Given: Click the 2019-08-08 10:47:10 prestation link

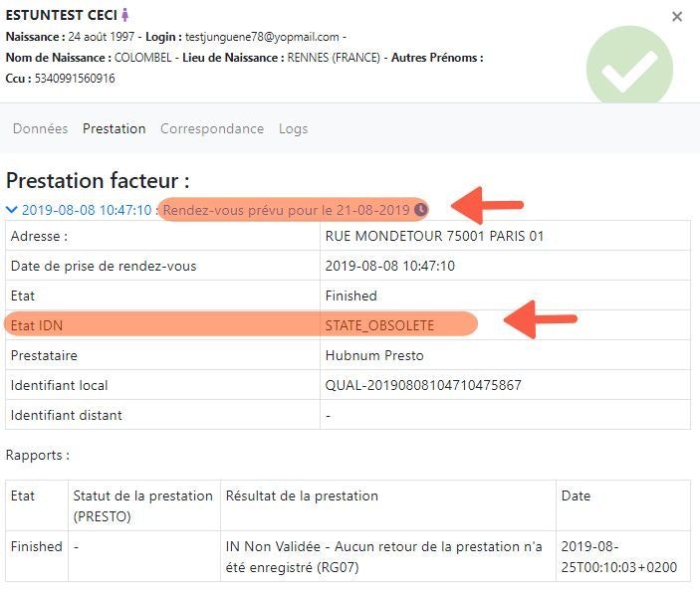Looking at the screenshot, I should tap(87, 210).
